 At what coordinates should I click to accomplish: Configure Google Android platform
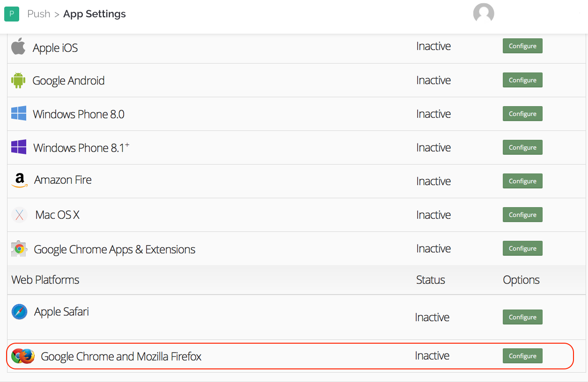click(522, 80)
